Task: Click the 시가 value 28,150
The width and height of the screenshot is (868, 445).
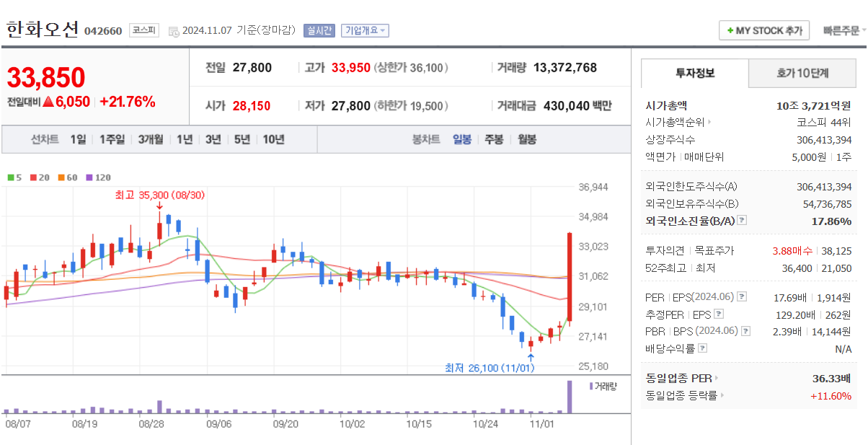Action: tap(252, 106)
